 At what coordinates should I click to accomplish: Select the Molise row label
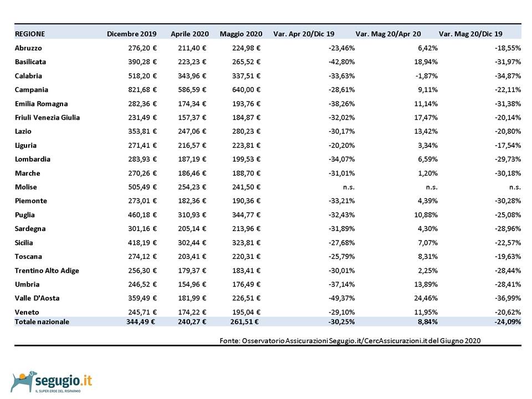(x=26, y=187)
